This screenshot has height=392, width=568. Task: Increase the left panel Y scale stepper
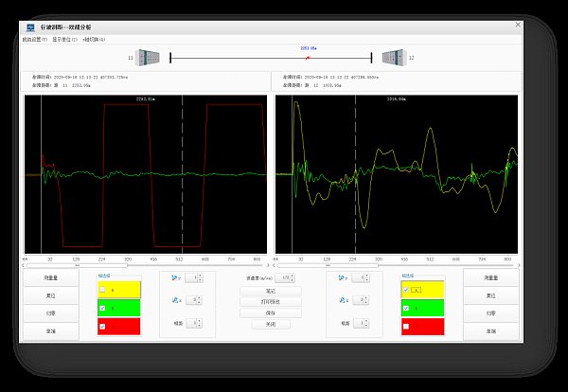pos(201,276)
